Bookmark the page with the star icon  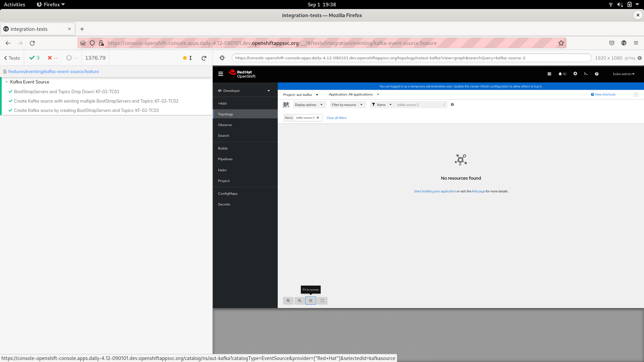[561, 43]
